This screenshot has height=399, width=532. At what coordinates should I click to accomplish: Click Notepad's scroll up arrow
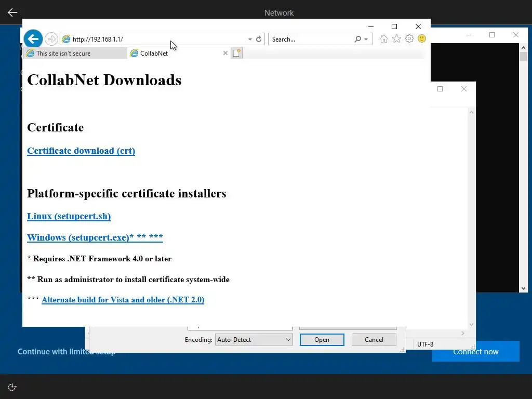[471, 112]
